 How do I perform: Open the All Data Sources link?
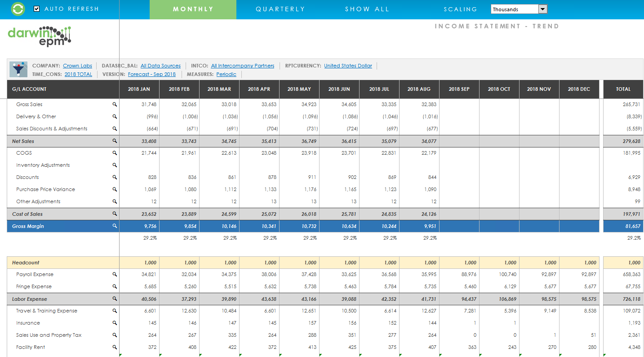160,66
